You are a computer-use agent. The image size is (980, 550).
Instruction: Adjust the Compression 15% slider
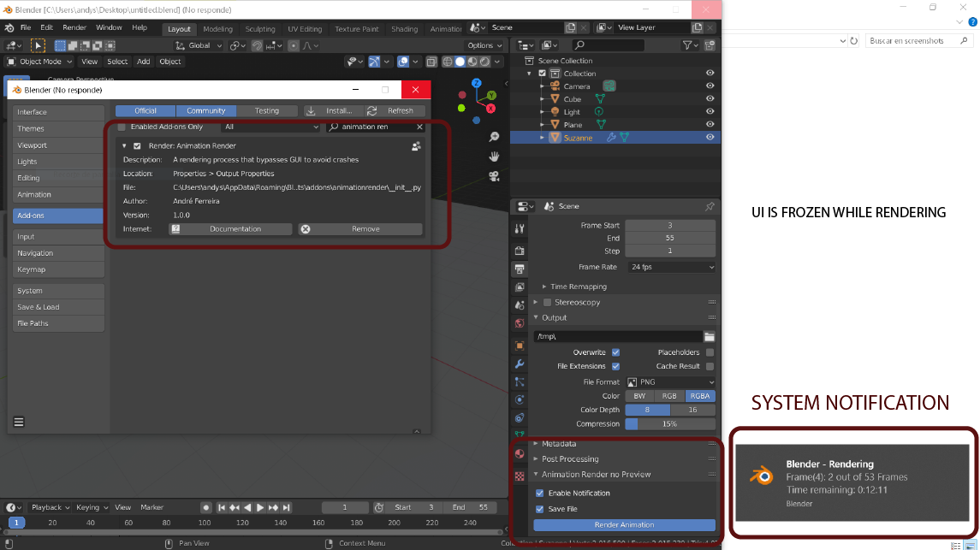click(x=670, y=424)
